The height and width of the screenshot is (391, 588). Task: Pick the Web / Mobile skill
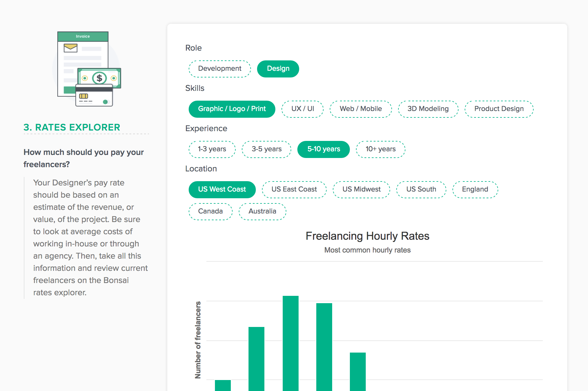point(361,109)
